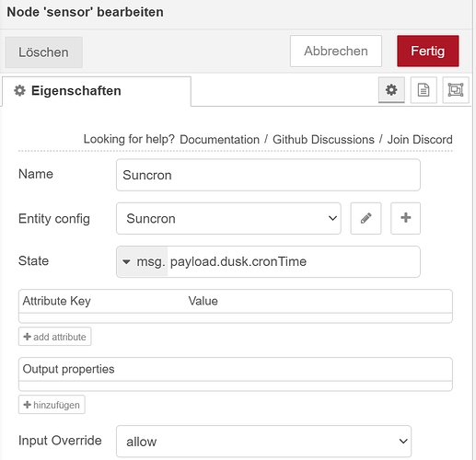The height and width of the screenshot is (460, 476).
Task: Open State type selector msg. dropdown
Action: click(143, 262)
